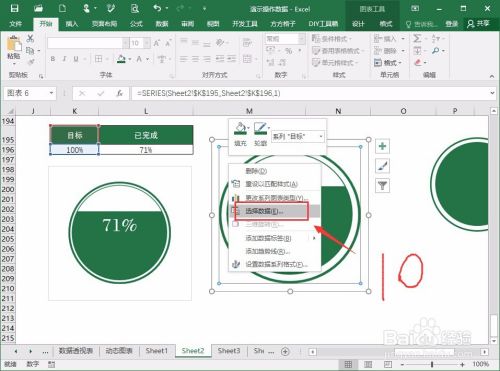The width and height of the screenshot is (500, 371).
Task: Open the Fill Color dropdown arrow
Action: 129,59
